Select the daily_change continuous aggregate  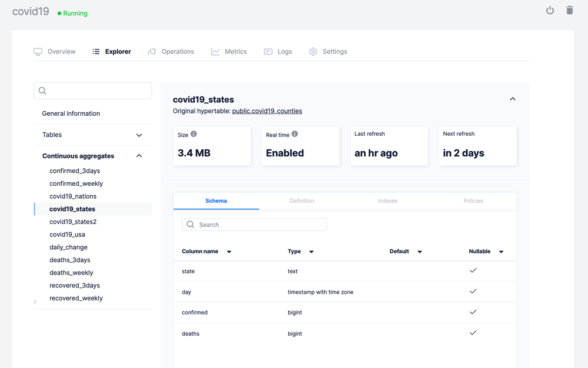point(68,247)
